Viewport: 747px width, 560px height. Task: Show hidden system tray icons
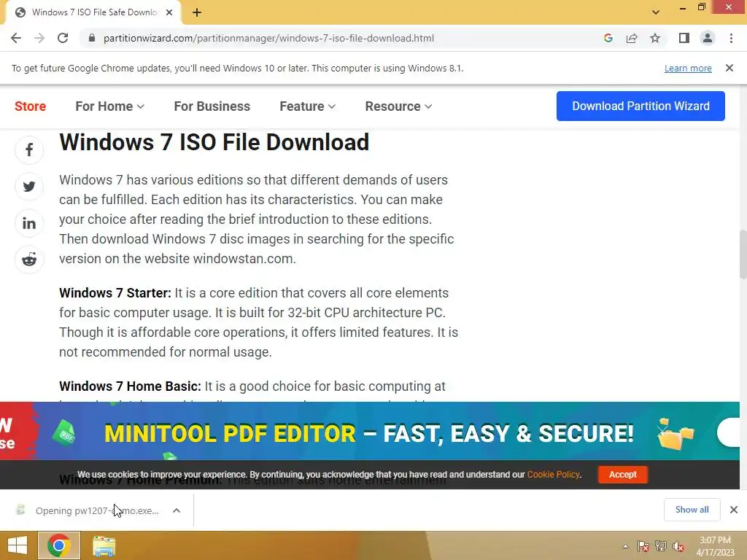625,546
